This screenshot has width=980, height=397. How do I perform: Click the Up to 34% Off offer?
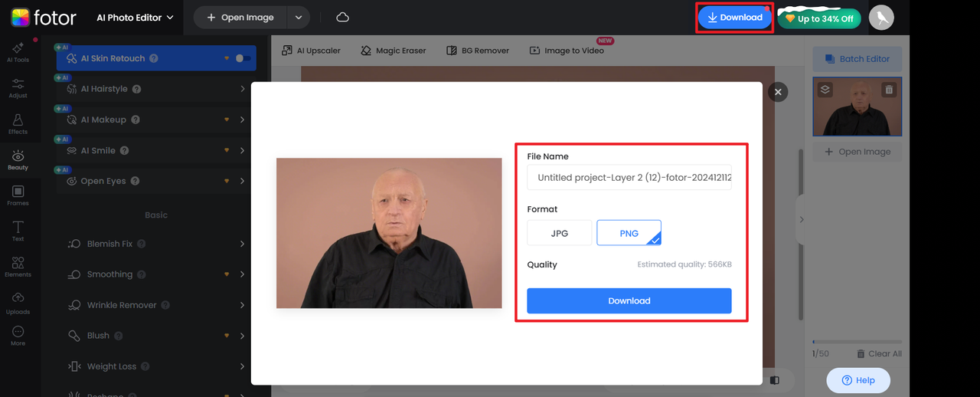coord(819,18)
